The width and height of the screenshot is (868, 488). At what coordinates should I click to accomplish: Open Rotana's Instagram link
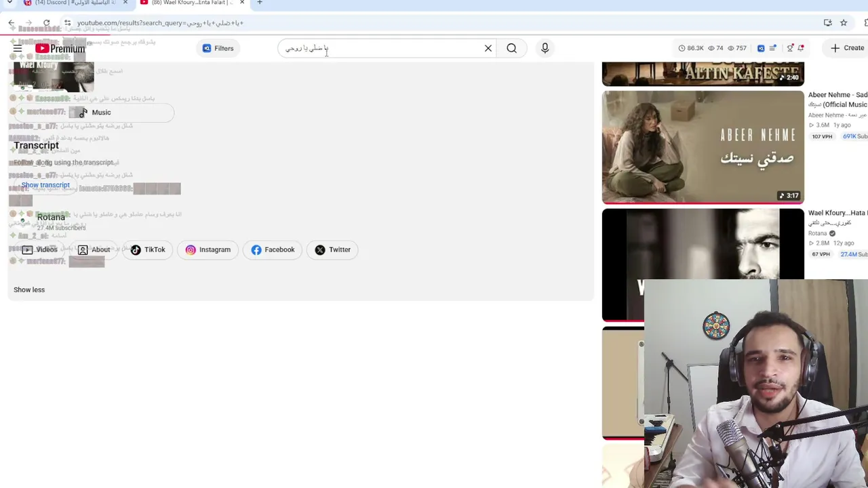click(x=208, y=249)
